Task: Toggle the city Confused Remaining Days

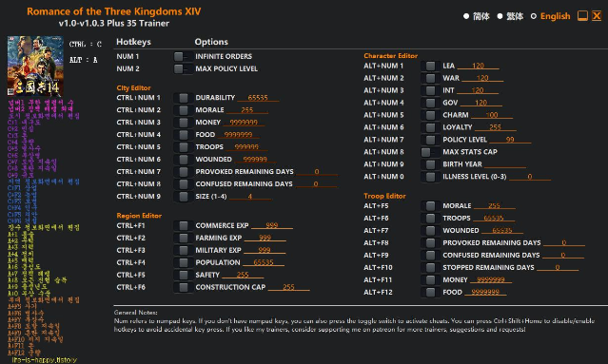Action: coord(183,184)
